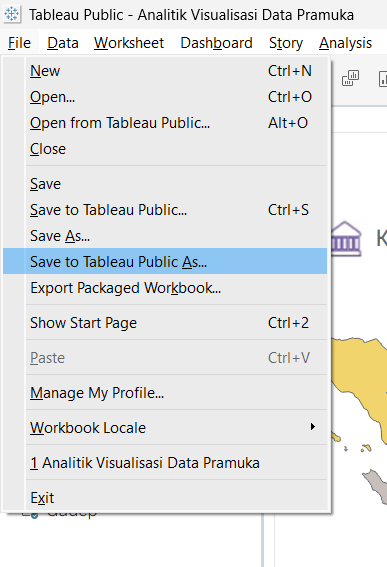Click the purple building icon on dashboard
The height and width of the screenshot is (567, 387).
coord(346,239)
